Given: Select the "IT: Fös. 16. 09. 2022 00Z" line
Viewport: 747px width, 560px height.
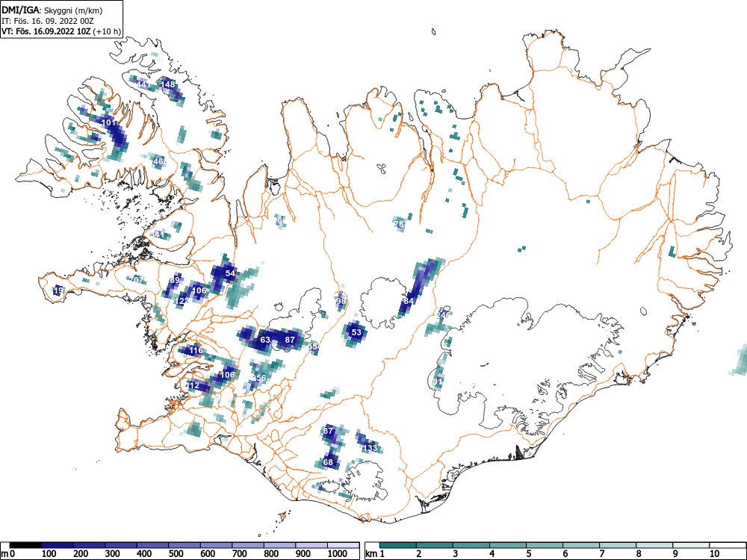Looking at the screenshot, I should point(46,21).
